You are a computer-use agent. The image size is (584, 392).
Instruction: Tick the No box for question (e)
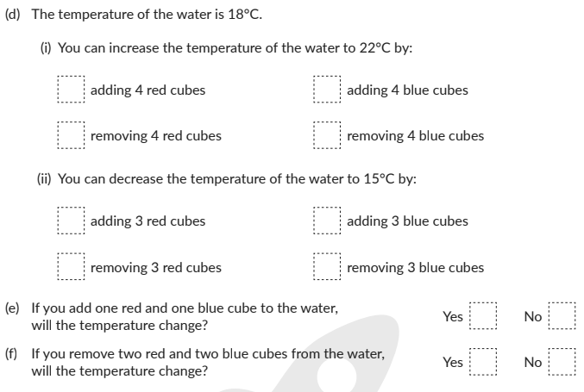562,316
